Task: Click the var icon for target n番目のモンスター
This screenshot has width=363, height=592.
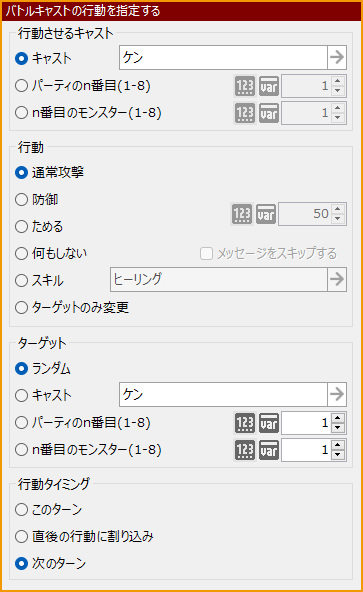Action: pos(269,450)
